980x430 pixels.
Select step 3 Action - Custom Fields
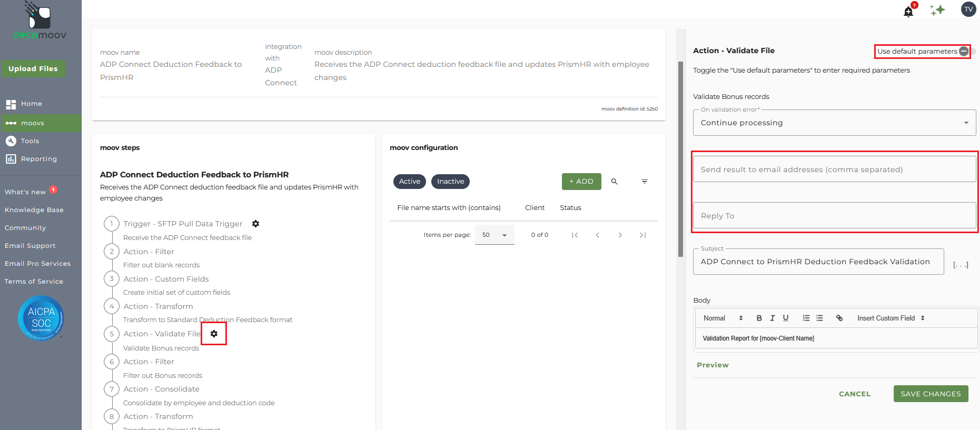(166, 279)
